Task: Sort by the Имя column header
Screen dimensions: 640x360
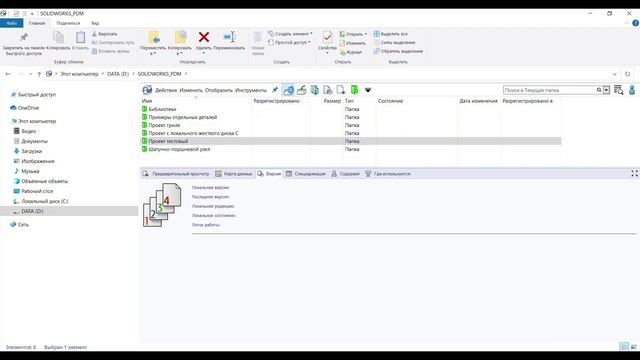Action: pos(147,101)
